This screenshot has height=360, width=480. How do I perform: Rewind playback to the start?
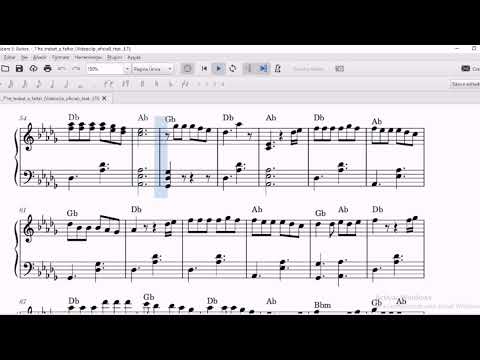[x=204, y=69]
